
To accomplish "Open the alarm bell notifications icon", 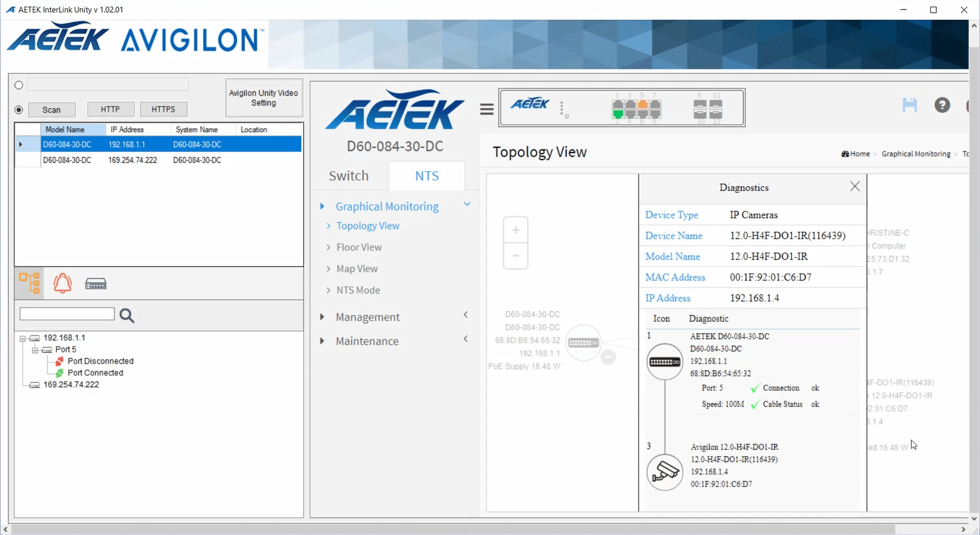I will point(62,283).
